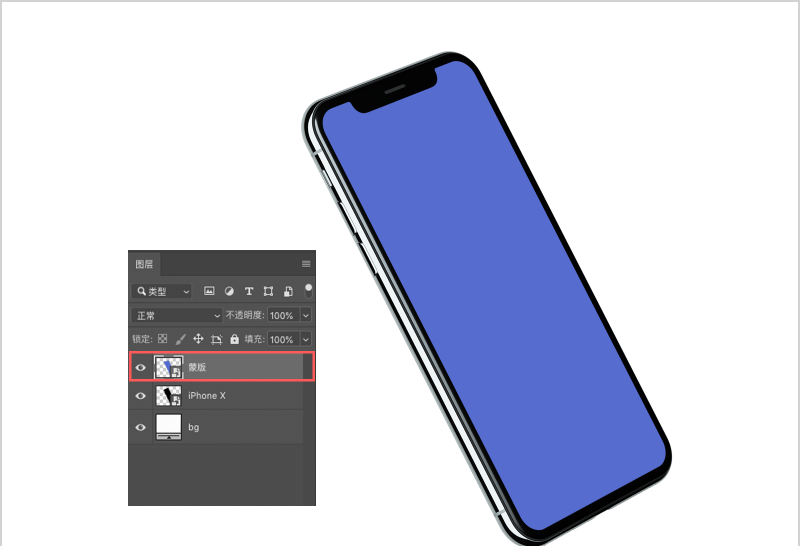Click the fill value field

point(283,339)
